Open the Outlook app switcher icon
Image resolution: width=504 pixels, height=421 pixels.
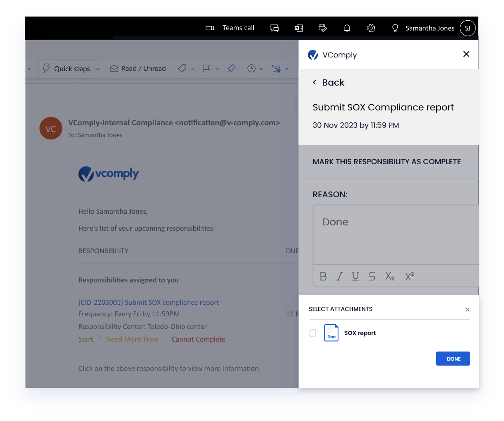(x=299, y=28)
